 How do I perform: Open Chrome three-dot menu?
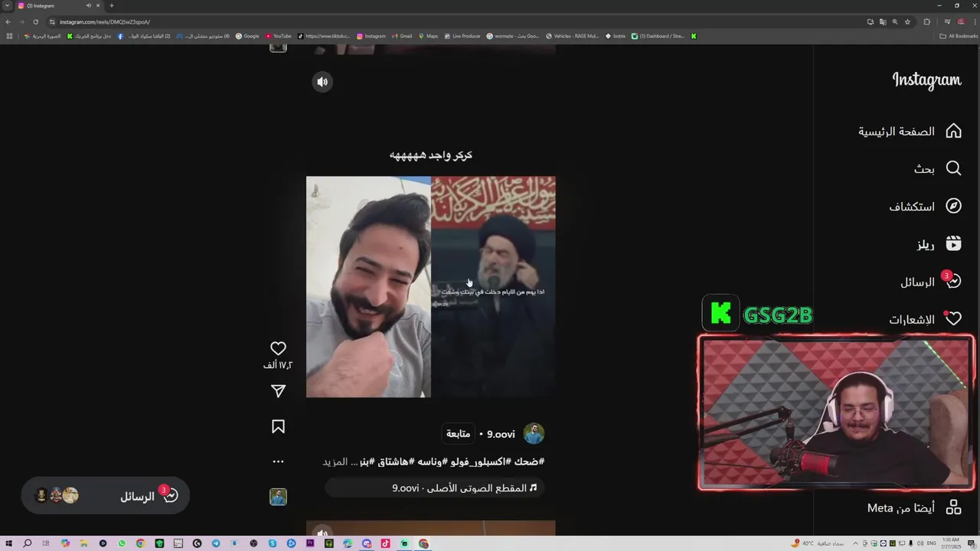(975, 21)
